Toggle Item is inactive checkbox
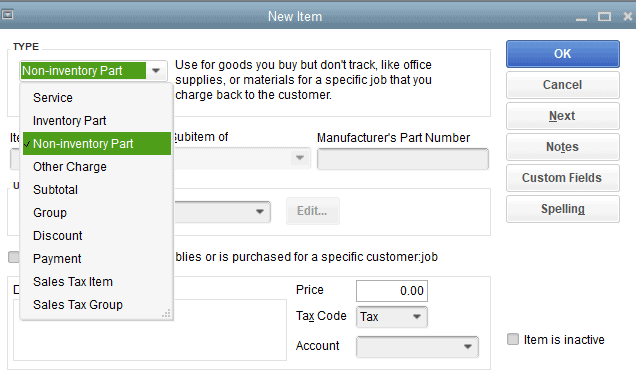Image resolution: width=636 pixels, height=386 pixels. (x=513, y=339)
